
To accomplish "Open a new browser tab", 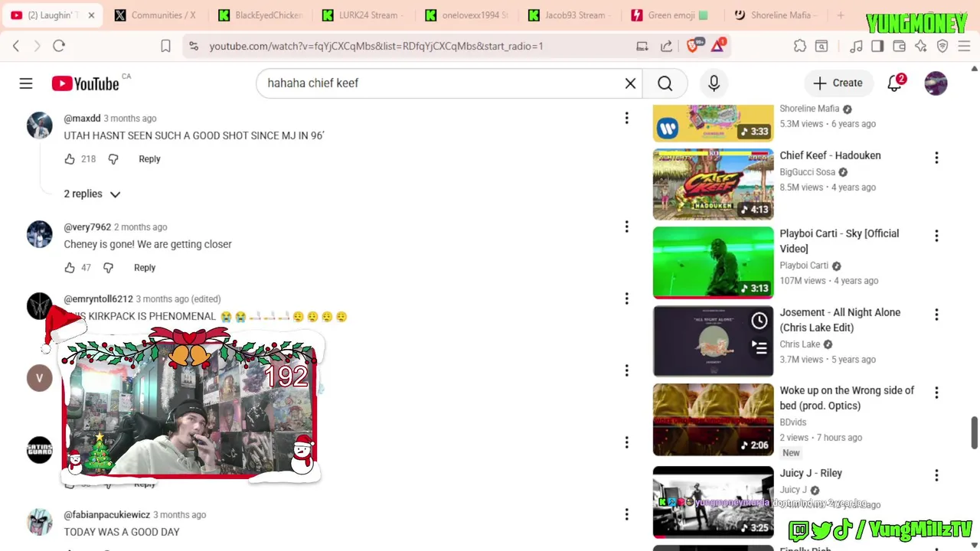I will coord(841,15).
